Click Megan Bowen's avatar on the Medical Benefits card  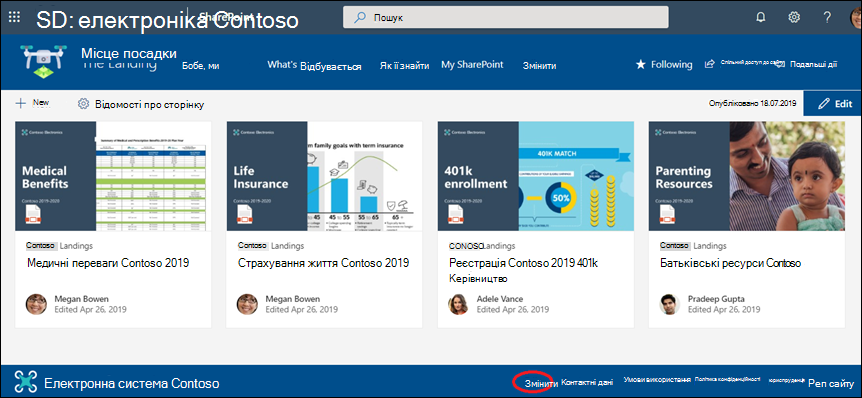pos(36,304)
